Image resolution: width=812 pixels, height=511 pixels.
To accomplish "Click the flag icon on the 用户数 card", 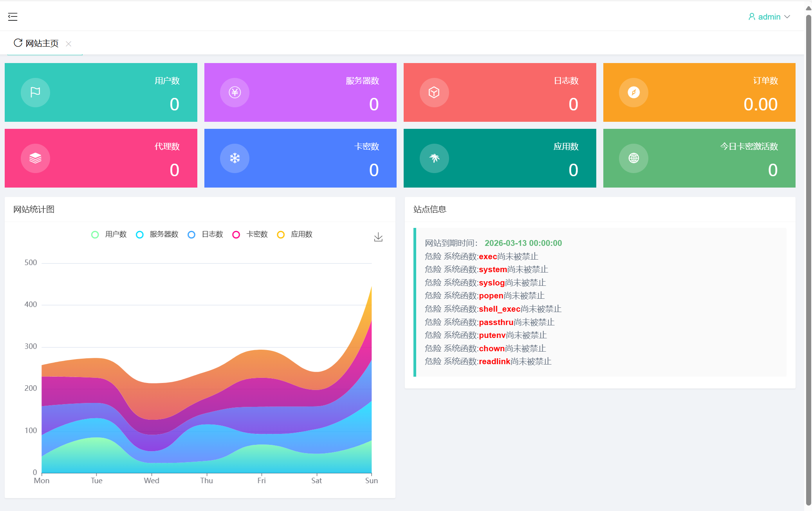I will pos(35,92).
